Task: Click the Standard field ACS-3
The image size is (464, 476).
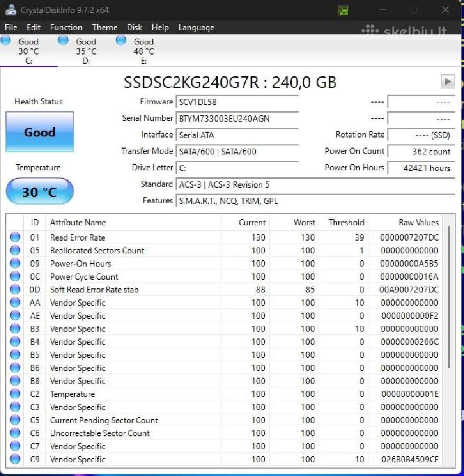Action: pos(315,185)
